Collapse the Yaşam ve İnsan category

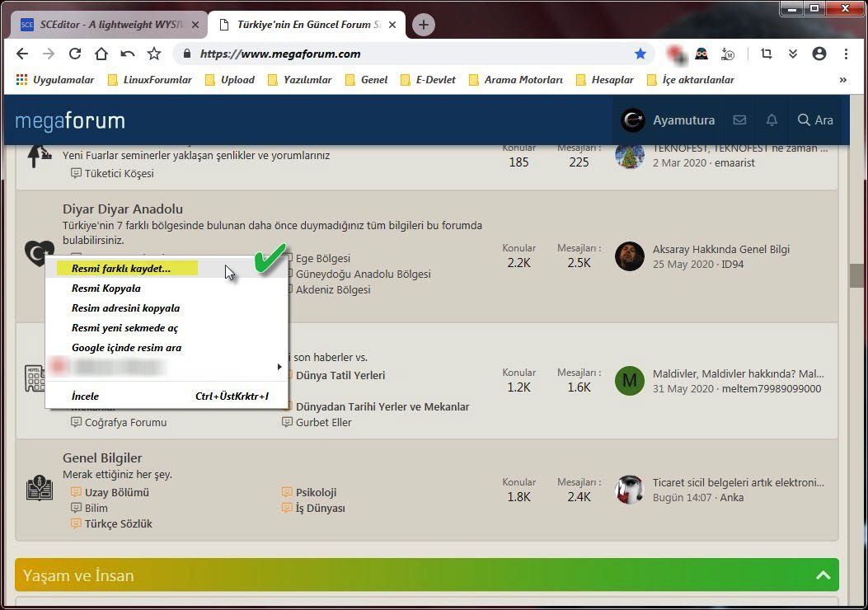tap(823, 575)
